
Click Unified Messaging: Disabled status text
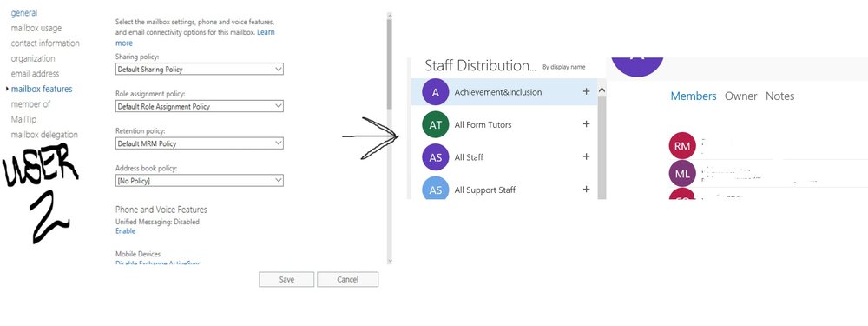coord(157,222)
